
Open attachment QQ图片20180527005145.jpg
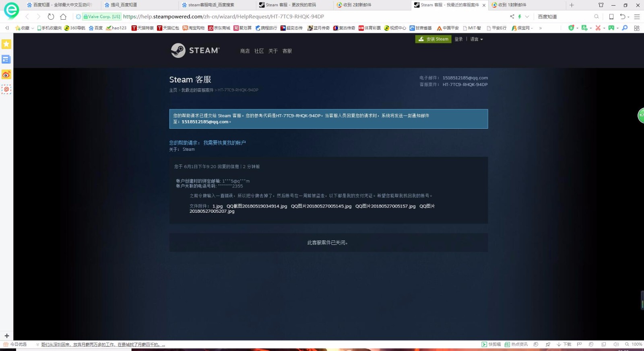(x=321, y=206)
